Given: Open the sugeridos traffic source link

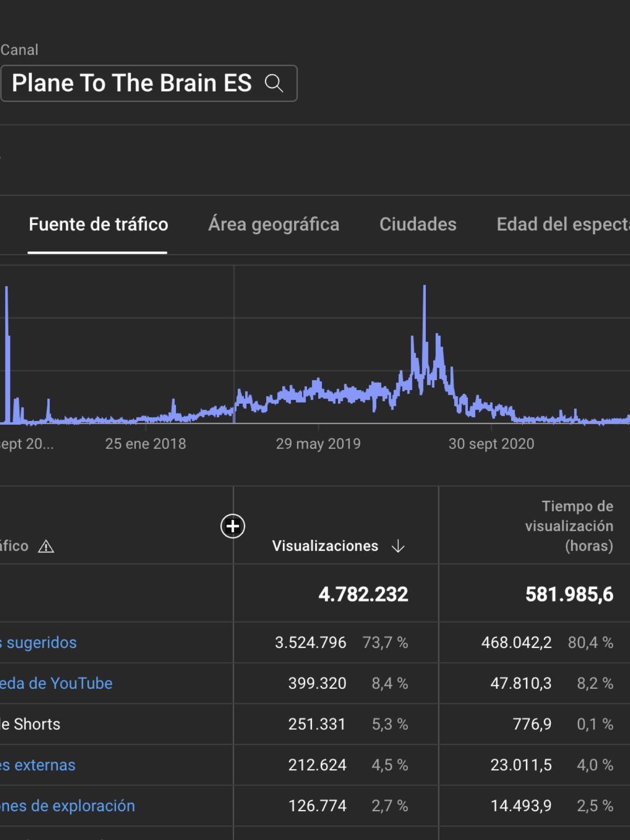Looking at the screenshot, I should click(41, 643).
